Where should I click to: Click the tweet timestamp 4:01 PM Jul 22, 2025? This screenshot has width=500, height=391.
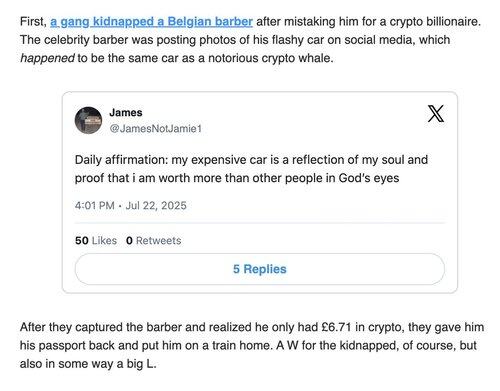click(131, 205)
